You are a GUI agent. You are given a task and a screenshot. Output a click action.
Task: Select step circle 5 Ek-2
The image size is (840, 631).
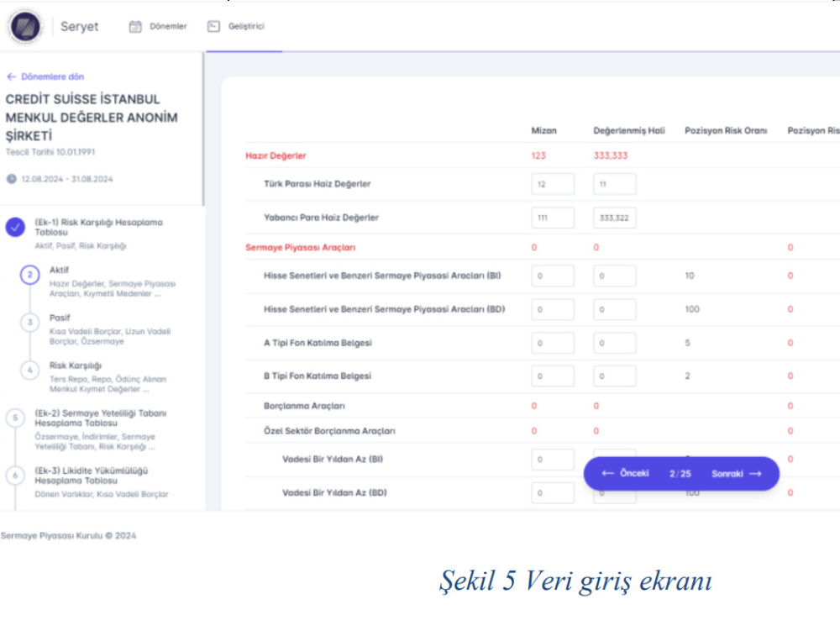click(x=15, y=418)
